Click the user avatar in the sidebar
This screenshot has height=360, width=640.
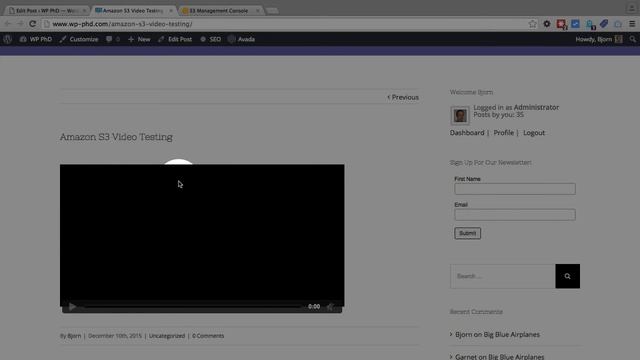460,115
